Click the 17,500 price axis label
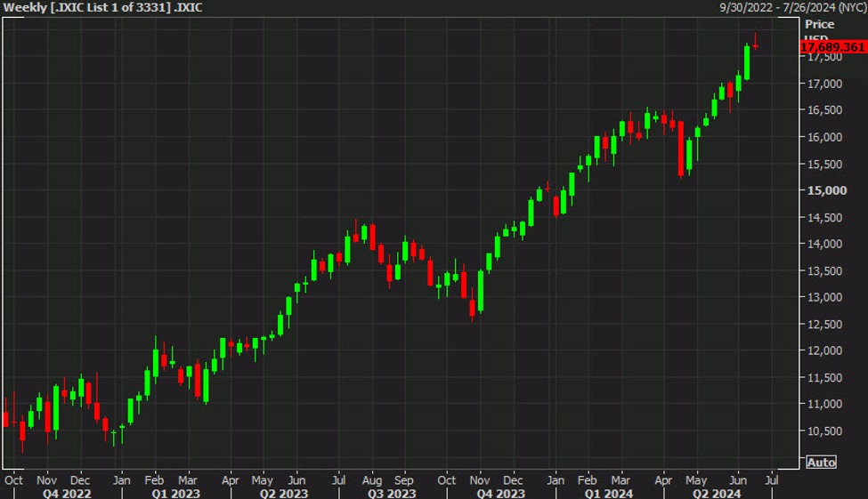This screenshot has height=499, width=868. (x=824, y=57)
